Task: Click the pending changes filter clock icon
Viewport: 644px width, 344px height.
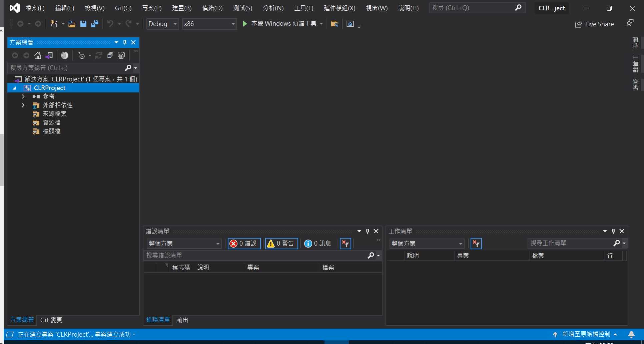Action: [x=81, y=55]
